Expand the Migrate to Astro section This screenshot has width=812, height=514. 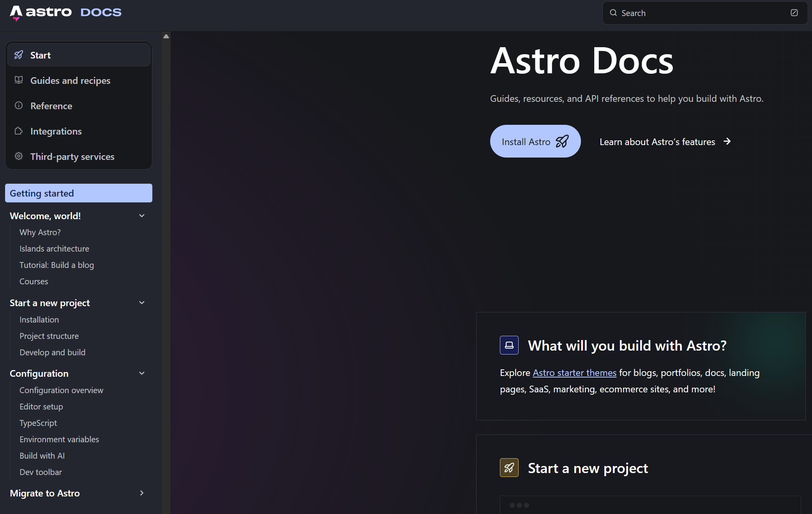(x=142, y=493)
